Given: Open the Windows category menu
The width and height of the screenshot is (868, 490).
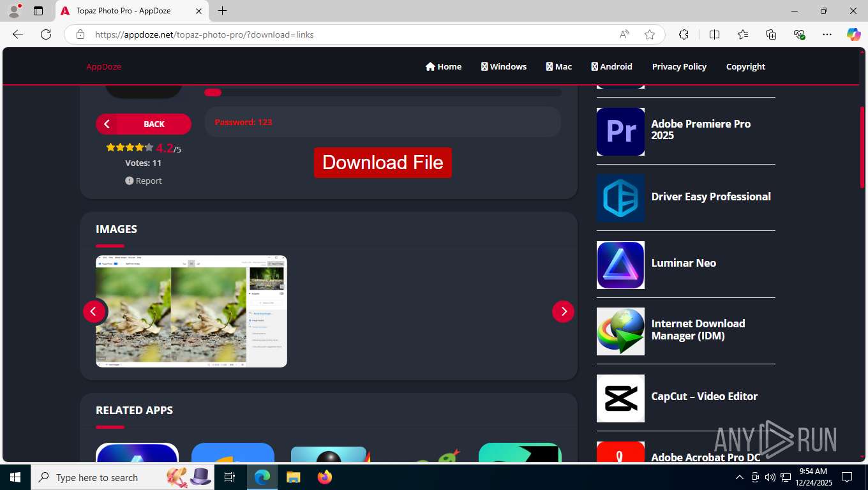Looking at the screenshot, I should click(504, 66).
